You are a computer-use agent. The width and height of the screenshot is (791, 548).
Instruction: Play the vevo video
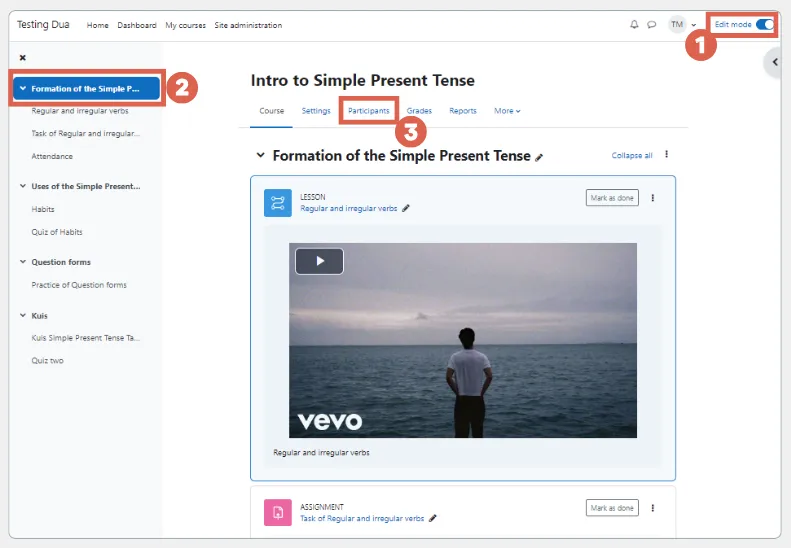click(319, 261)
